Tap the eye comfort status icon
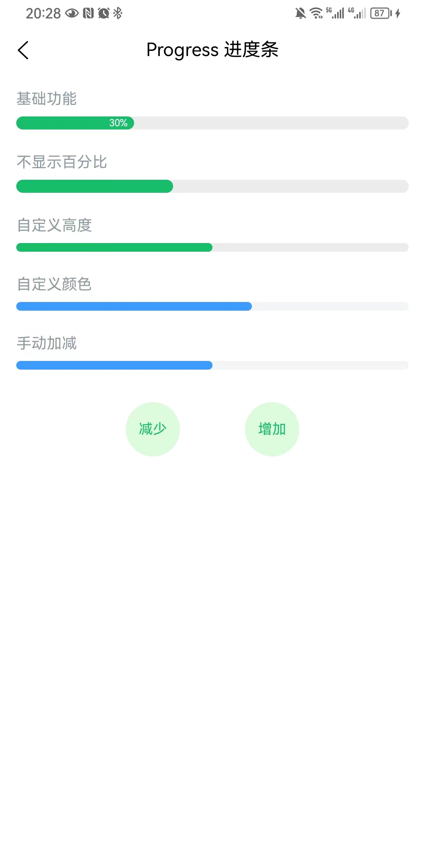Viewport: 425px width, 868px height. (72, 14)
